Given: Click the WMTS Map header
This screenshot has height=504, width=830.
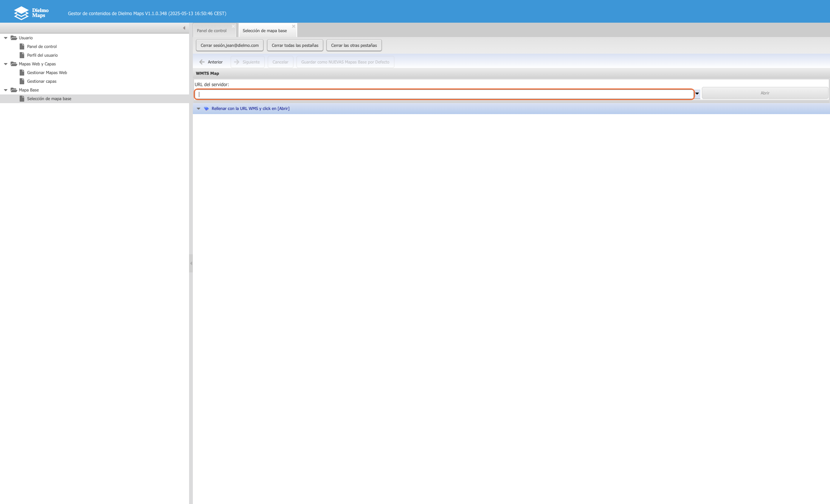Looking at the screenshot, I should (x=207, y=73).
